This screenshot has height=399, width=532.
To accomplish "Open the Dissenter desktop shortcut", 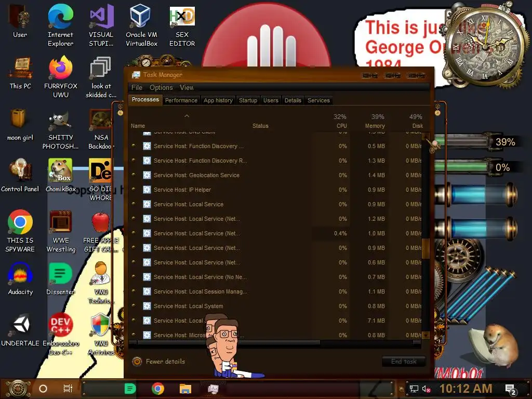I will click(x=60, y=278).
